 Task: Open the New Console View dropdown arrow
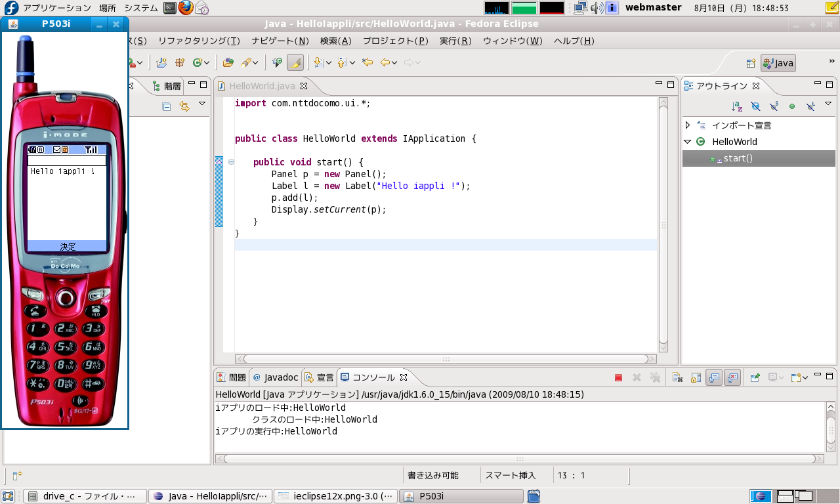(x=805, y=378)
